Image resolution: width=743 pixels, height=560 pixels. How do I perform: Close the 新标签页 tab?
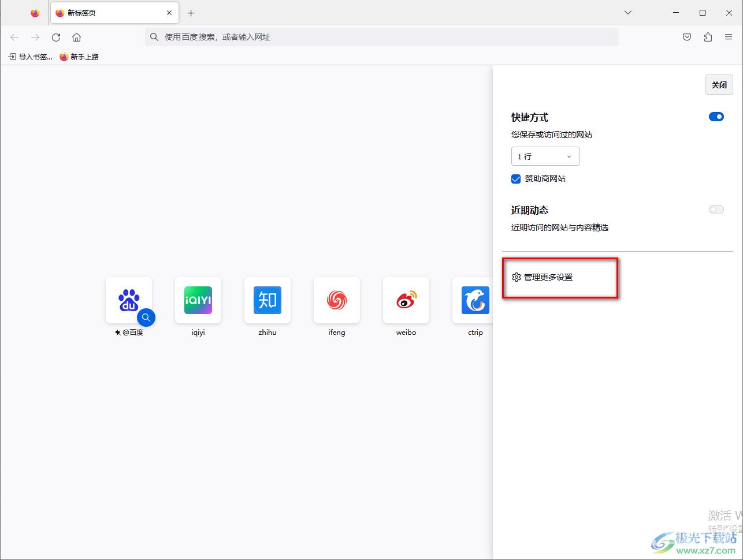coord(169,13)
